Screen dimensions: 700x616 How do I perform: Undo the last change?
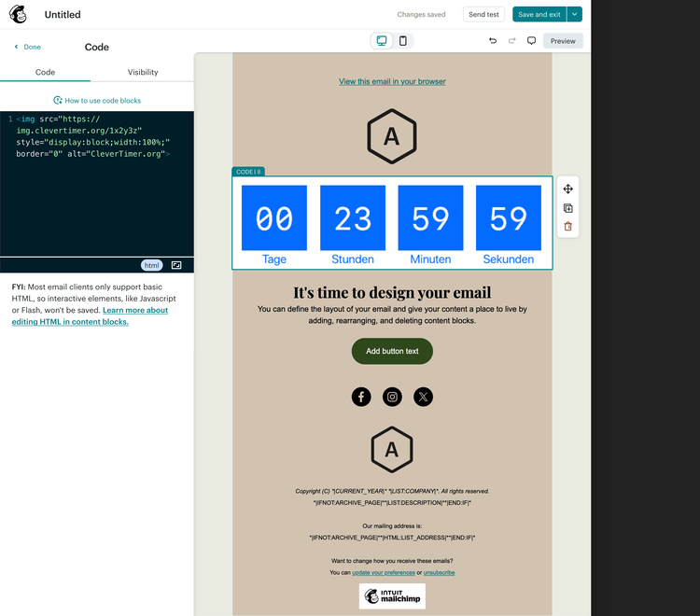coord(493,41)
